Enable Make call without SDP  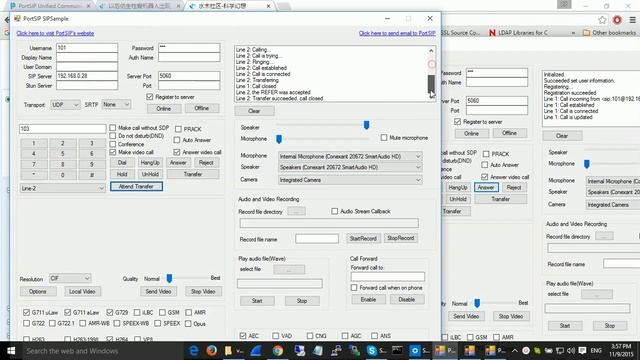coord(113,128)
